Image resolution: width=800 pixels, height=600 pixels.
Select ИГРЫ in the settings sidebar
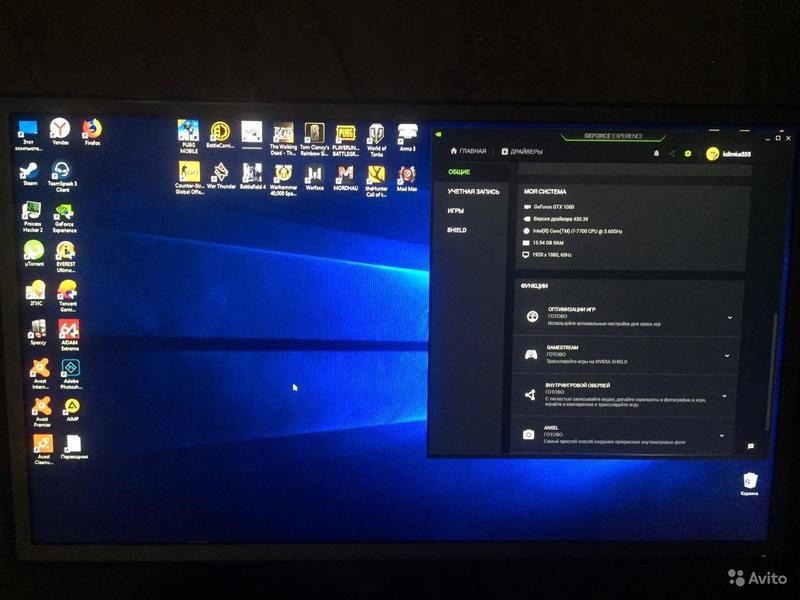click(x=456, y=211)
